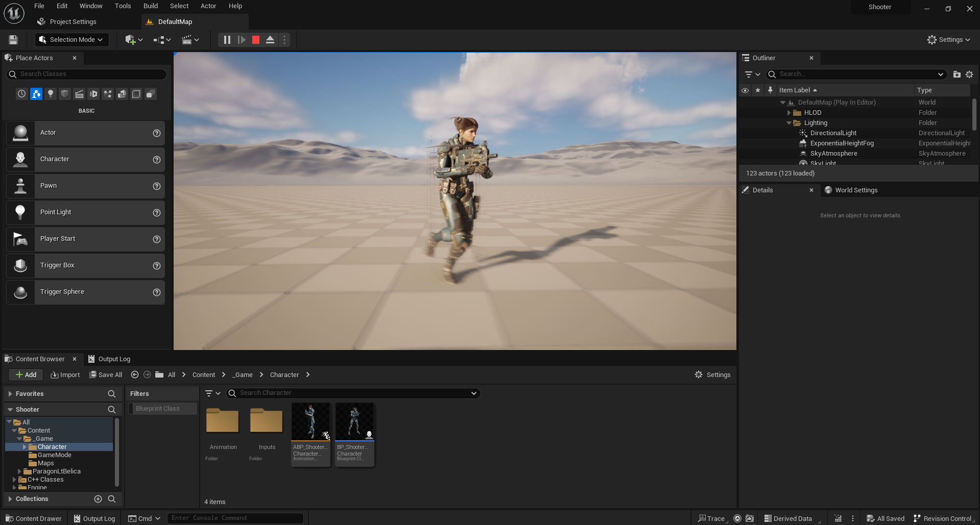The width and height of the screenshot is (980, 525).
Task: Open the Build menu
Action: click(151, 6)
